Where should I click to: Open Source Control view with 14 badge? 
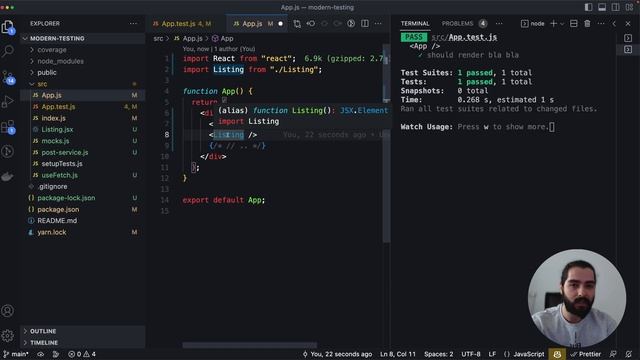(8, 77)
